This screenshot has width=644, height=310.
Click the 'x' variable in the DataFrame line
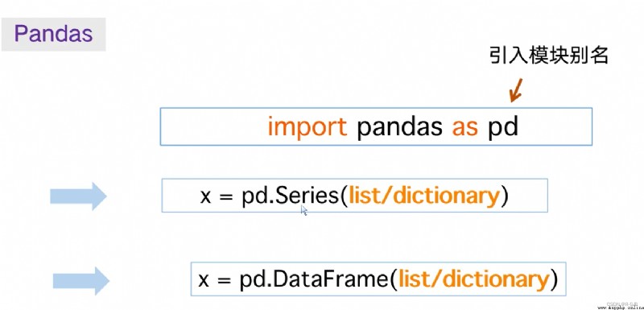tap(204, 281)
